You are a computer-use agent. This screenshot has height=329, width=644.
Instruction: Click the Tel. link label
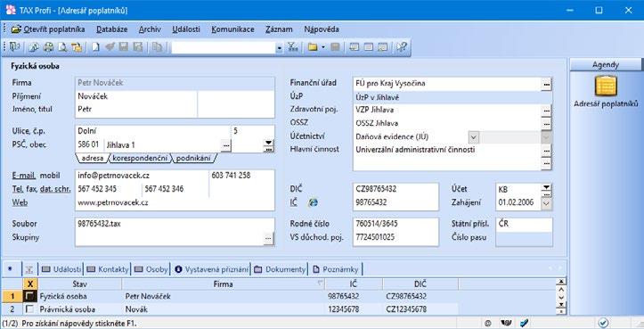(x=18, y=189)
